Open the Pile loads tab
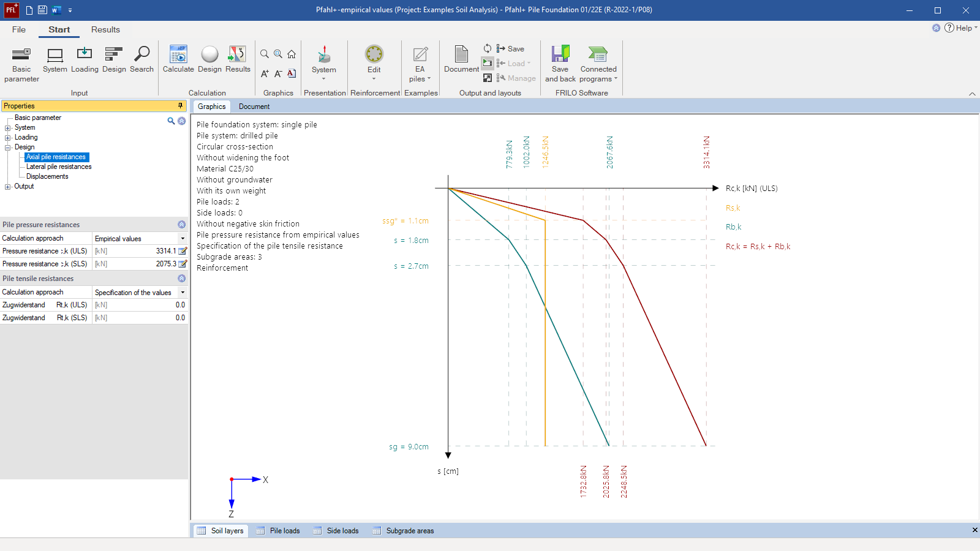Viewport: 980px width, 551px height. click(x=278, y=531)
